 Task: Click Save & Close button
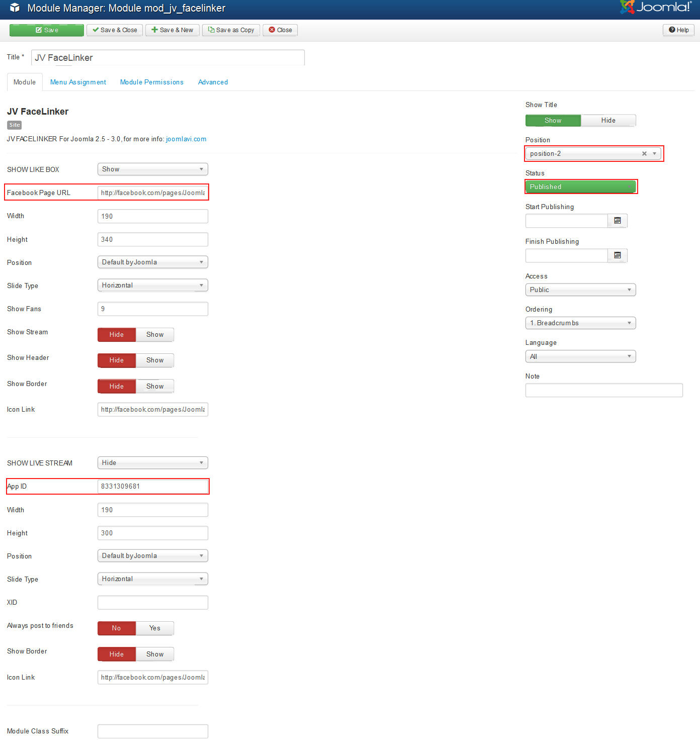tap(115, 30)
